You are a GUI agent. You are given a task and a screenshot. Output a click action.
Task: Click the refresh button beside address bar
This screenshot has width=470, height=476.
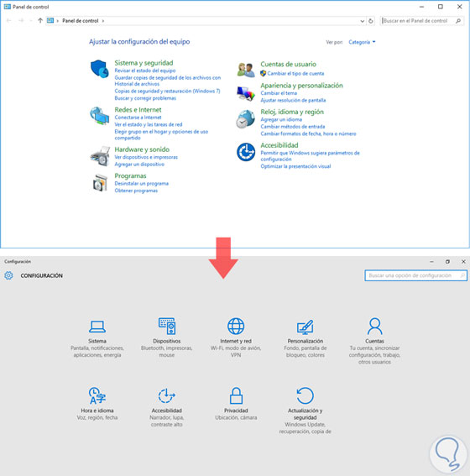tap(371, 21)
